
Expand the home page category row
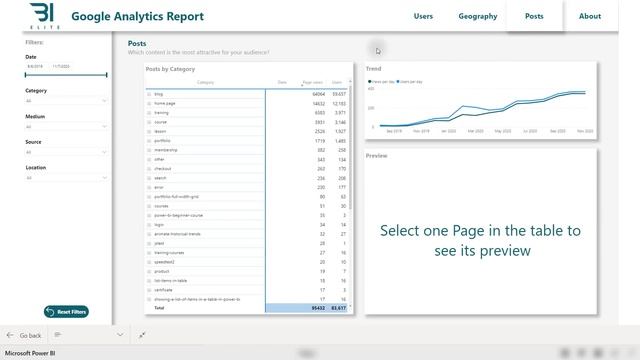coord(149,104)
